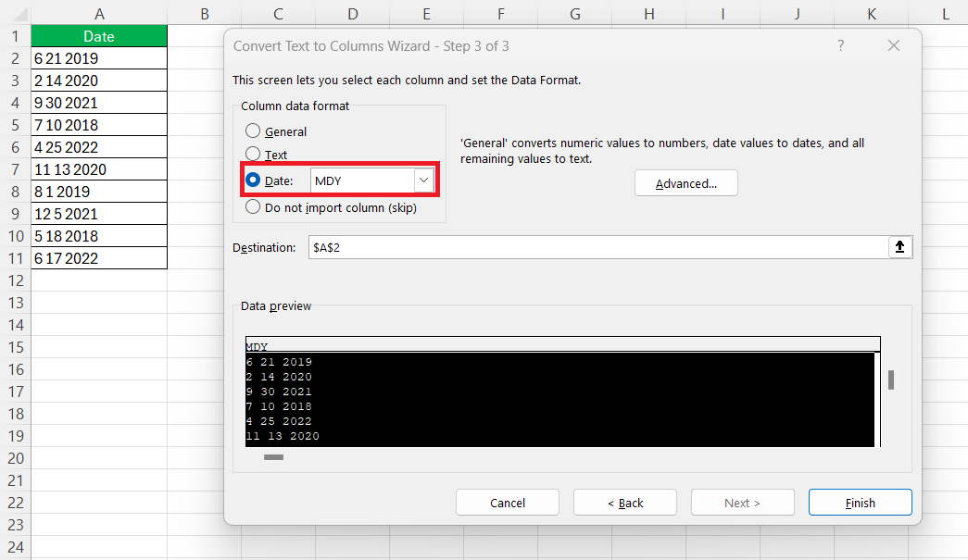Choose Do not import column (skip)

(253, 206)
